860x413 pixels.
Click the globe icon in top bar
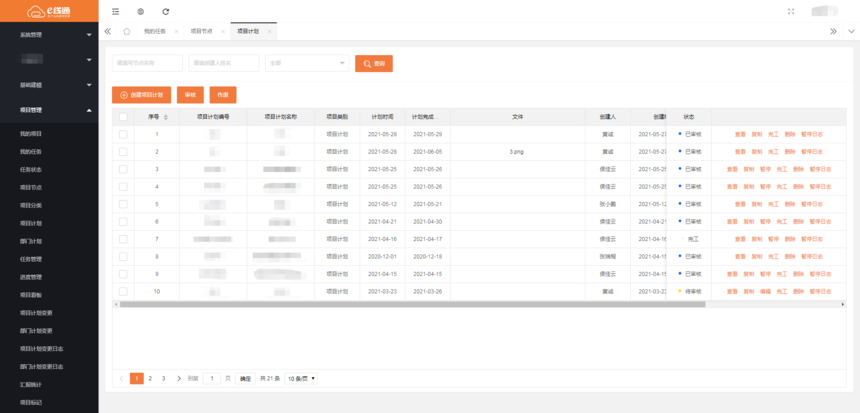point(140,11)
